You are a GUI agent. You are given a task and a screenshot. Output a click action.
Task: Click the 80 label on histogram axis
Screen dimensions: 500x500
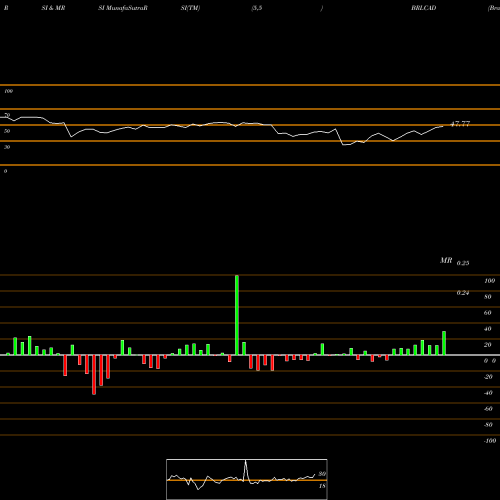tap(488, 297)
